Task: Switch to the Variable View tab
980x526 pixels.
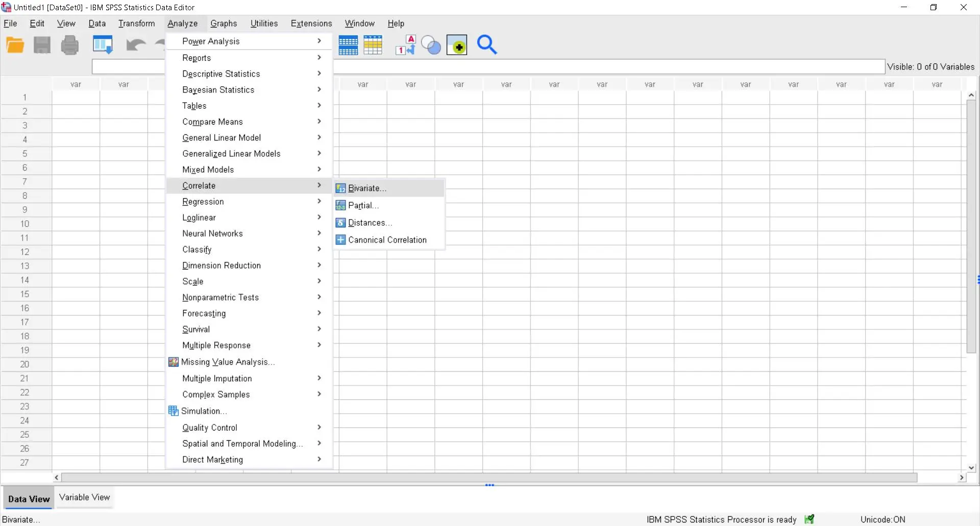Action: (84, 497)
